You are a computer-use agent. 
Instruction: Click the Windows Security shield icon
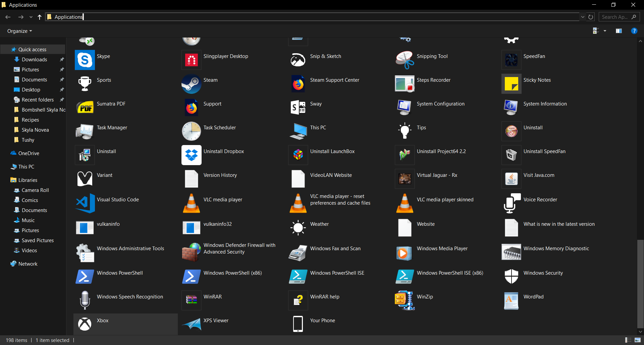[x=512, y=277]
